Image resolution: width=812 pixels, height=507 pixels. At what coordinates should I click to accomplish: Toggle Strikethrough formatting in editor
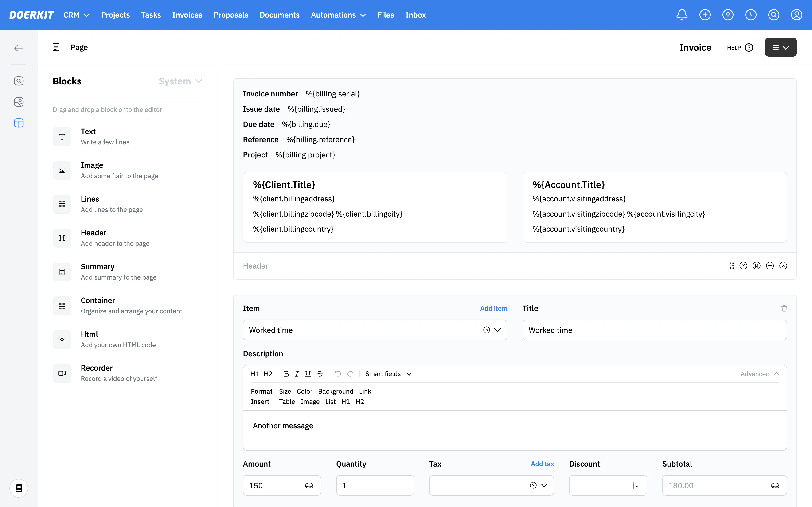tap(320, 373)
